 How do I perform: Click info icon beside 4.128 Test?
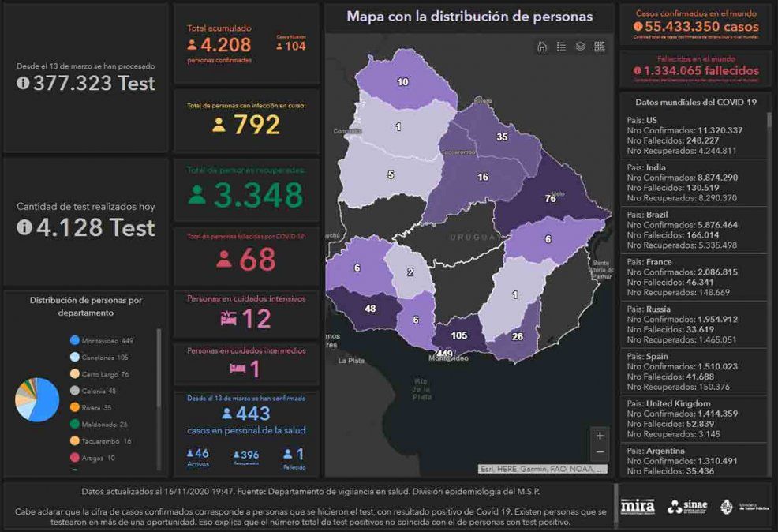24,227
